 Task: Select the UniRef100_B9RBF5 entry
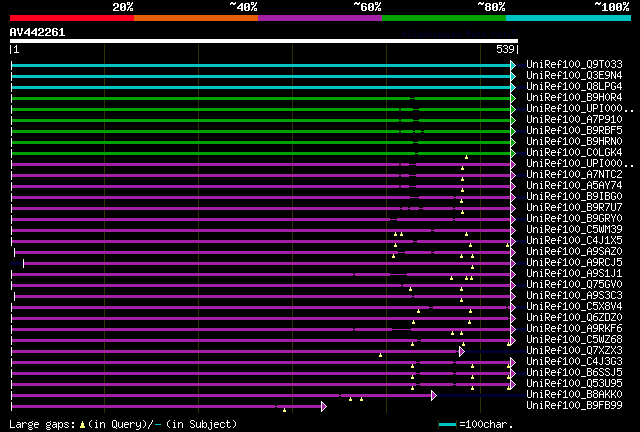[574, 131]
